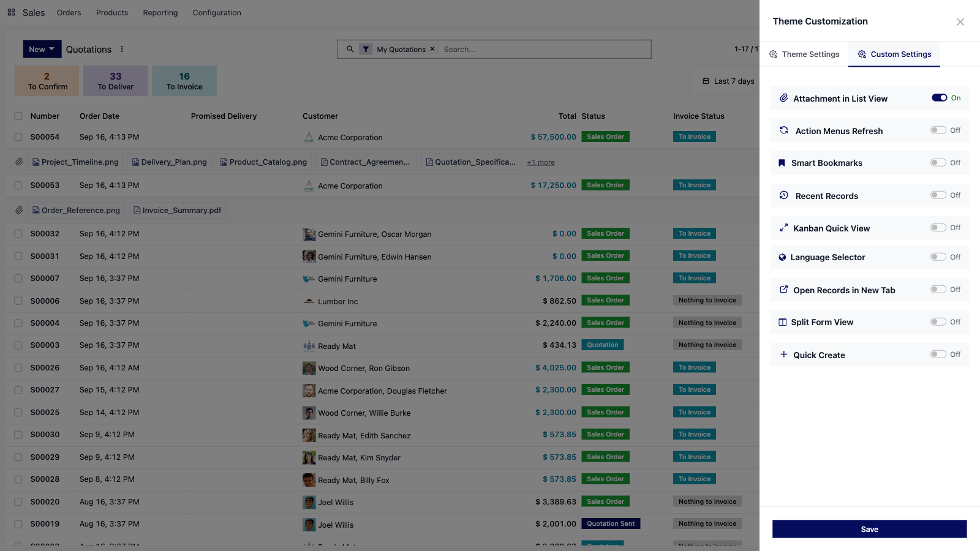Enable Smart Bookmarks toggle
The width and height of the screenshot is (980, 551).
pyautogui.click(x=938, y=162)
